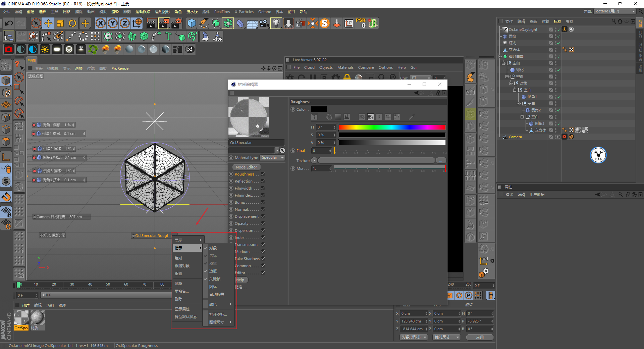The image size is (644, 349).
Task: Toggle the Opacity channel checkbox
Action: point(263,223)
